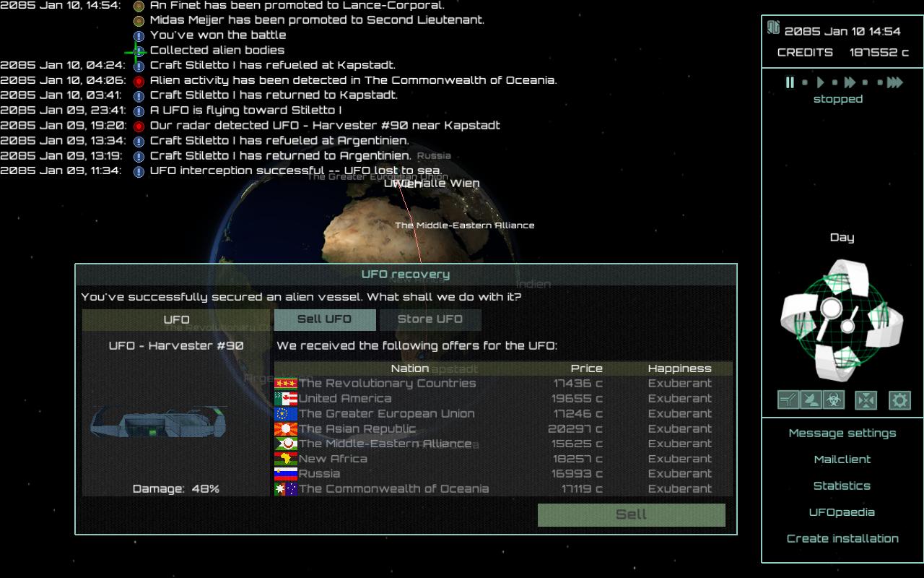The height and width of the screenshot is (578, 924).
Task: Click the Russia flag icon
Action: click(286, 475)
